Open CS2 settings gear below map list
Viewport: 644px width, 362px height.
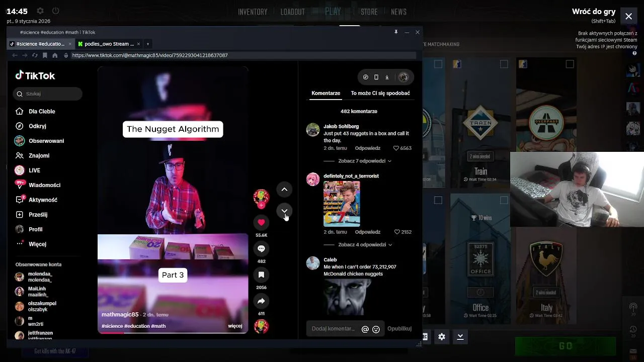[442, 337]
